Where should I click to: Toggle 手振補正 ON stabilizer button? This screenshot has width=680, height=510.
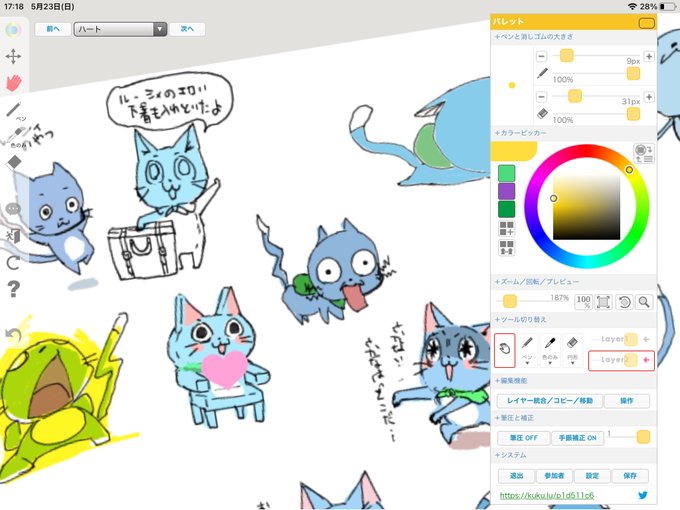[x=577, y=438]
